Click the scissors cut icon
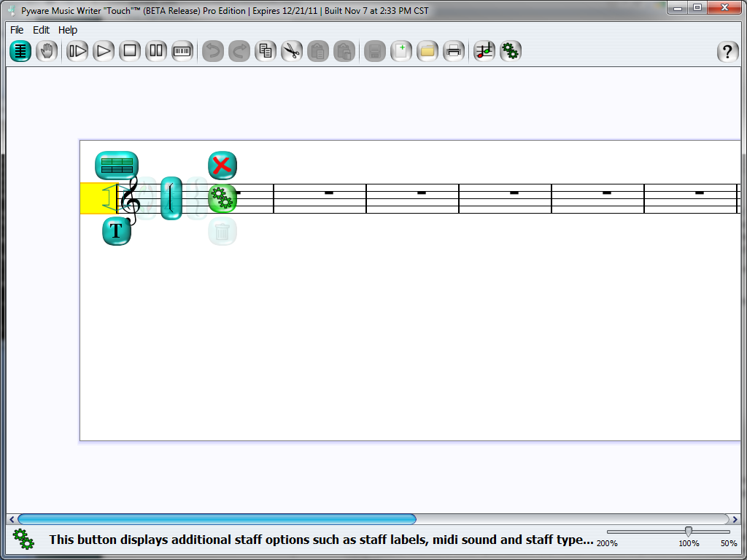Screen dimensions: 747x560 click(x=292, y=51)
